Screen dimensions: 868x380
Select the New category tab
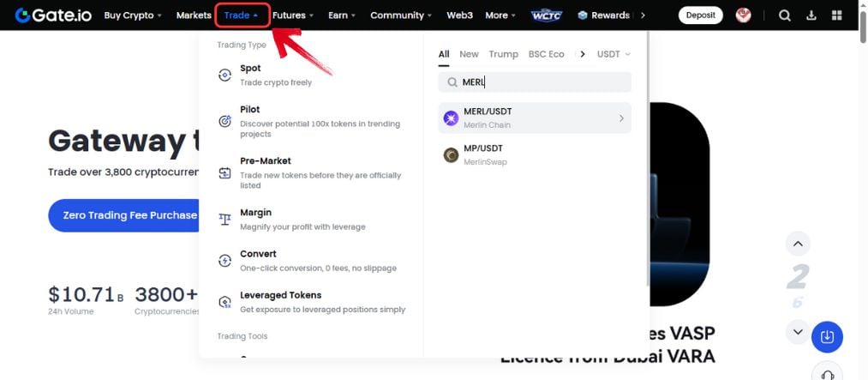[469, 54]
